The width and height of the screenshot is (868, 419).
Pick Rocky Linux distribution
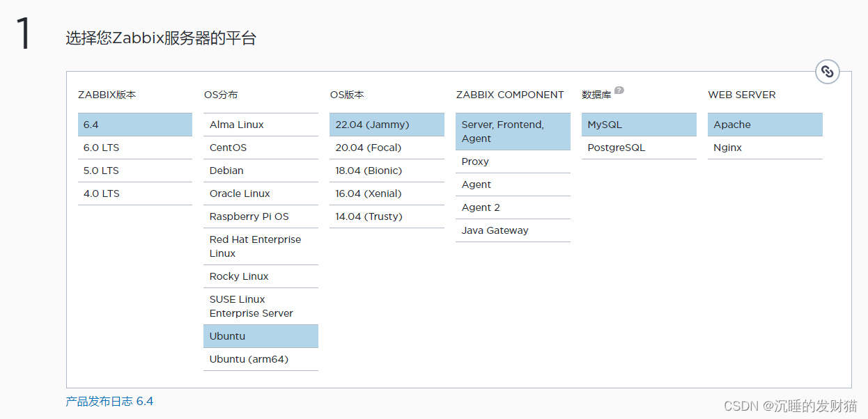tap(261, 276)
